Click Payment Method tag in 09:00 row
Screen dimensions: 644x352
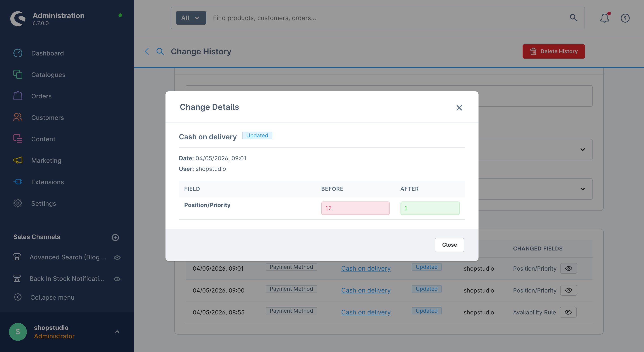click(x=291, y=289)
